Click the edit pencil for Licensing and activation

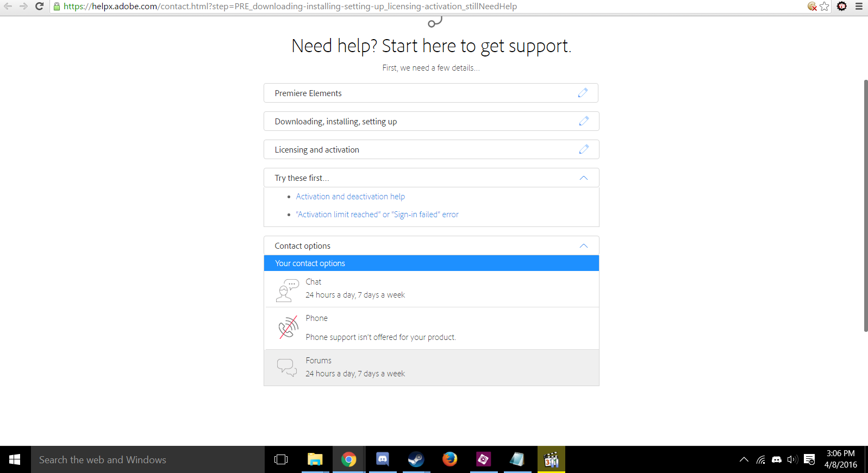point(584,149)
